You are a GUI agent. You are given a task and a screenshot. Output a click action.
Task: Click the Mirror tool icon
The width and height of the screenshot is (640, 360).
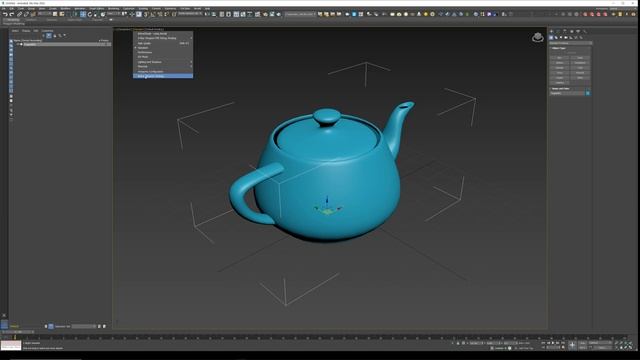(x=207, y=14)
